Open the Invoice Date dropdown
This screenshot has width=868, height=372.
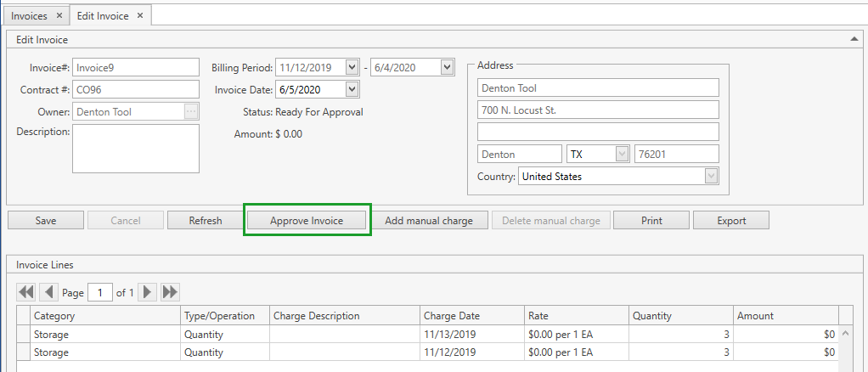point(352,89)
